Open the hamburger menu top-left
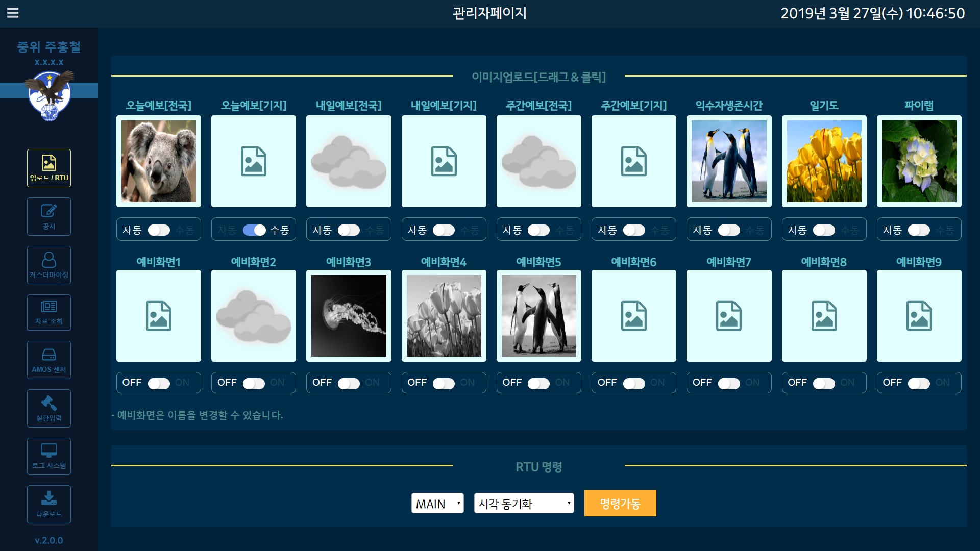980x551 pixels. coord(13,11)
